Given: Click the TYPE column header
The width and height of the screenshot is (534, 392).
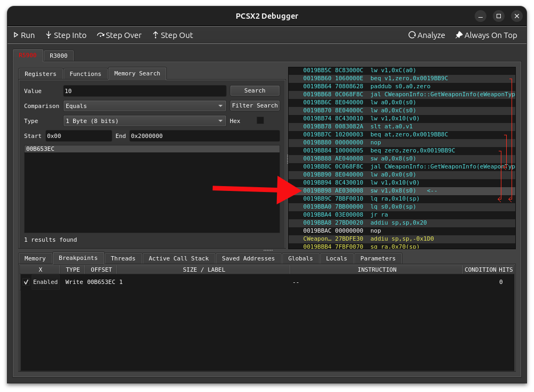Looking at the screenshot, I should point(73,270).
